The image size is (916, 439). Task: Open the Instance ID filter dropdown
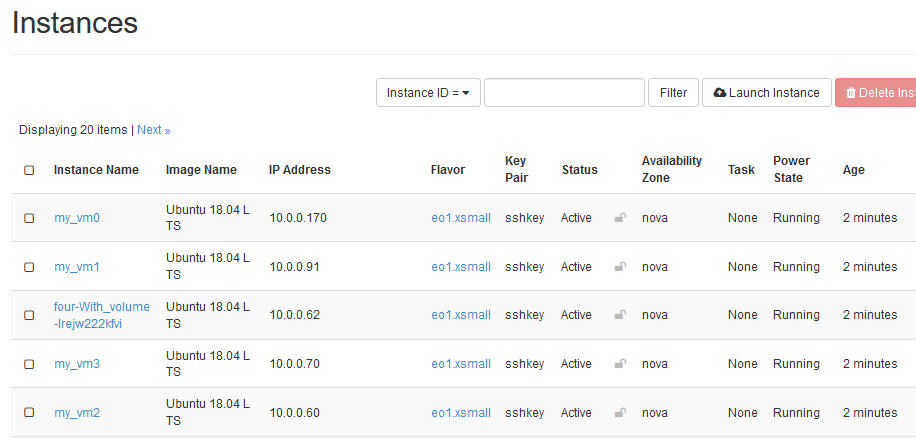[428, 93]
